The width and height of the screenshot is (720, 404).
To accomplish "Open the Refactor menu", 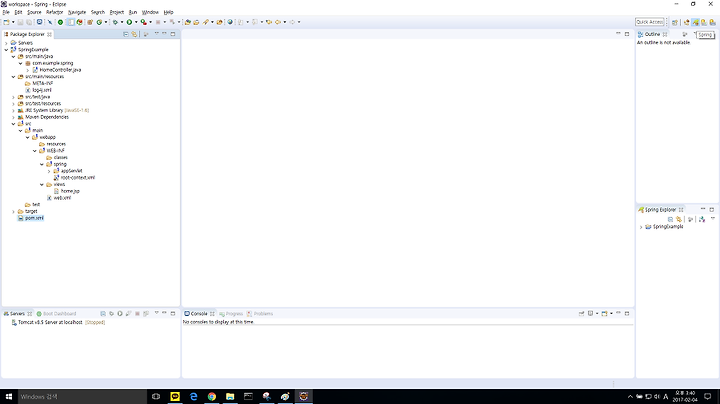I will (55, 12).
